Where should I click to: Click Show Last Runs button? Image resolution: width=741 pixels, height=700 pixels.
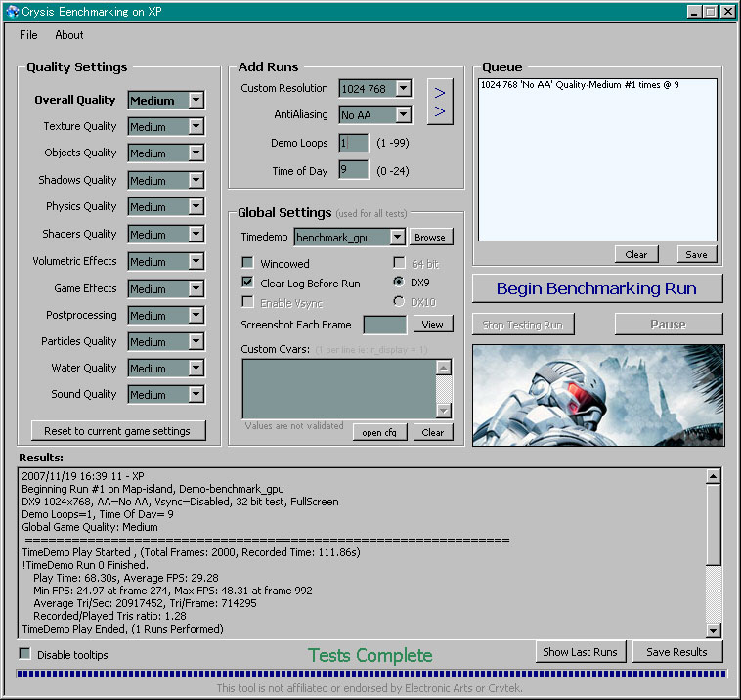pos(581,652)
